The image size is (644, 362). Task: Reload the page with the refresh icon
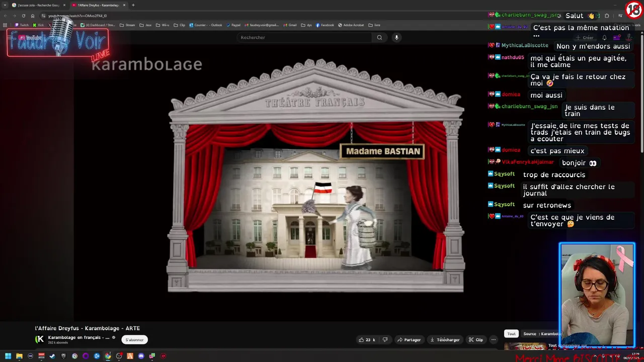point(23,16)
